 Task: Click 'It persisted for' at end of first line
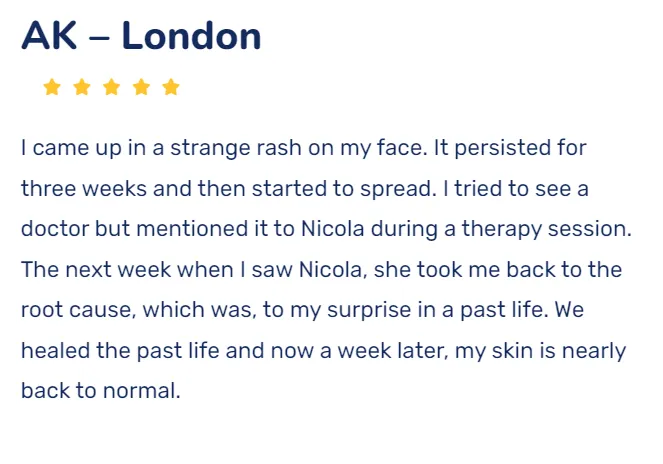click(x=510, y=148)
